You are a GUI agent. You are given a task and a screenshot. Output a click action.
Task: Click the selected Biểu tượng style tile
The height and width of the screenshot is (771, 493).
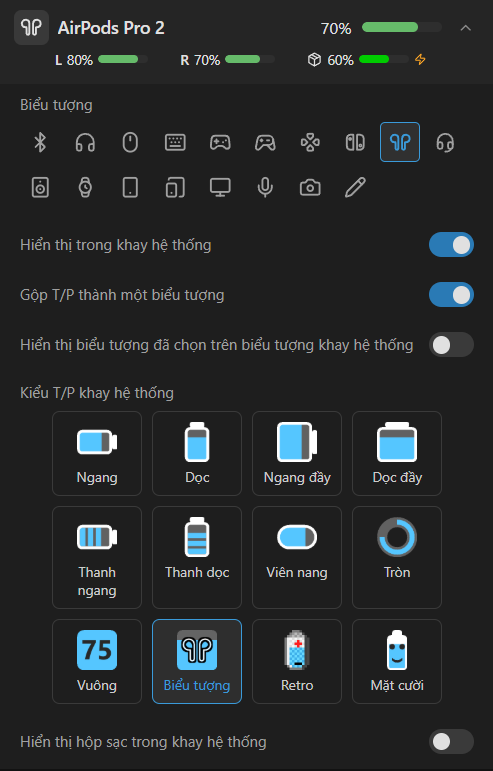(197, 661)
